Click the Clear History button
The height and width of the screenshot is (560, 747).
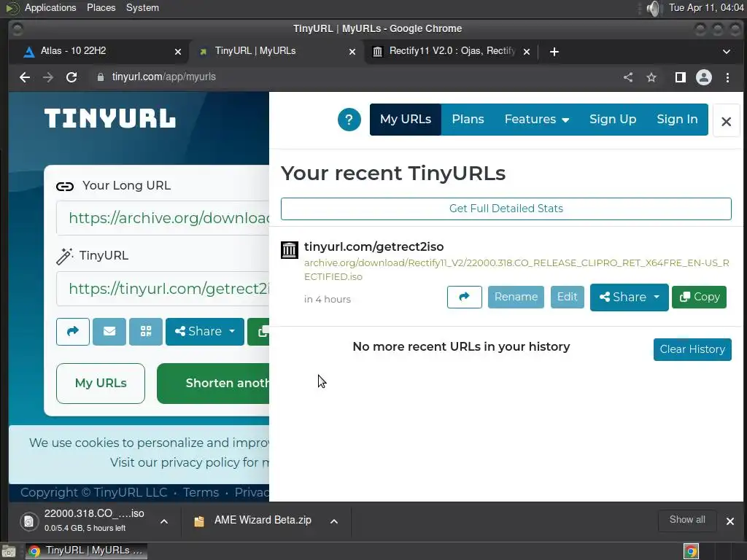click(692, 349)
